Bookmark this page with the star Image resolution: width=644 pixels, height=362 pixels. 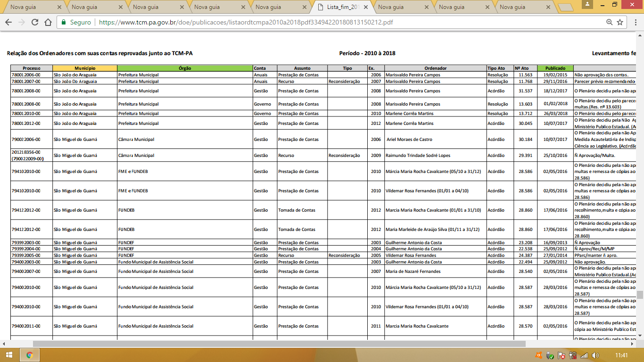point(620,22)
